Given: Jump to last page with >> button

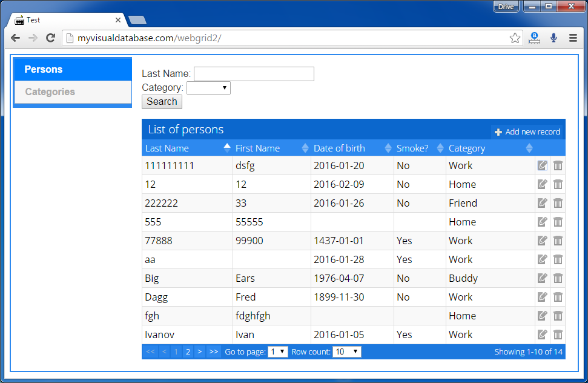Looking at the screenshot, I should pyautogui.click(x=214, y=352).
